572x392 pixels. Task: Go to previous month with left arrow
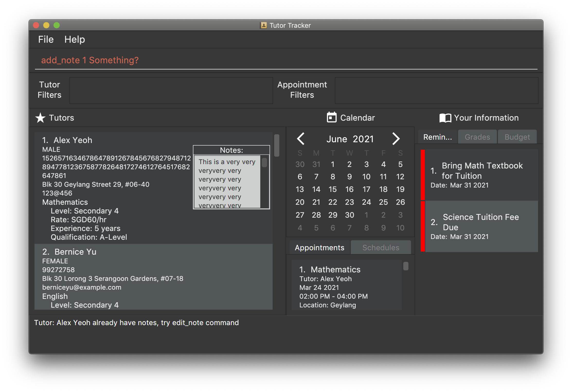(x=301, y=139)
